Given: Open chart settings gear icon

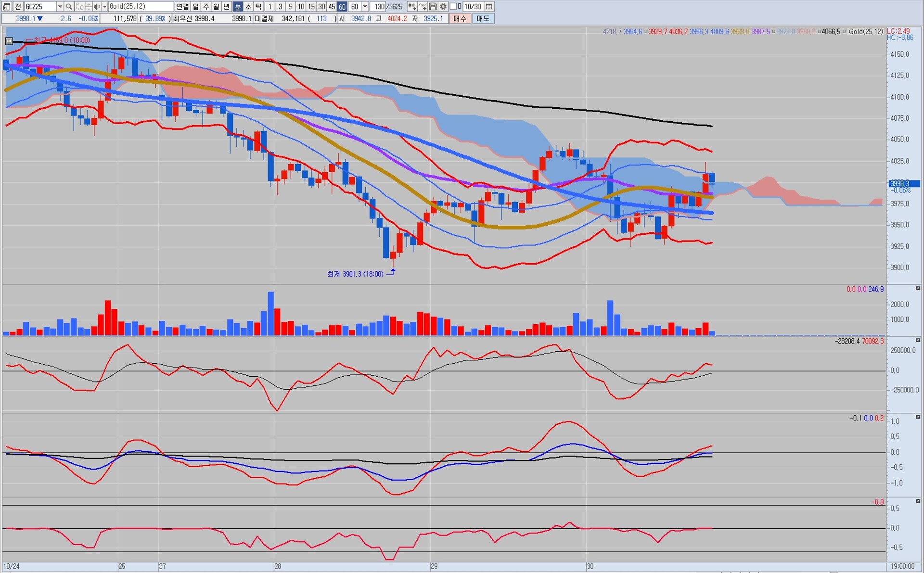Looking at the screenshot, I should pyautogui.click(x=443, y=6).
